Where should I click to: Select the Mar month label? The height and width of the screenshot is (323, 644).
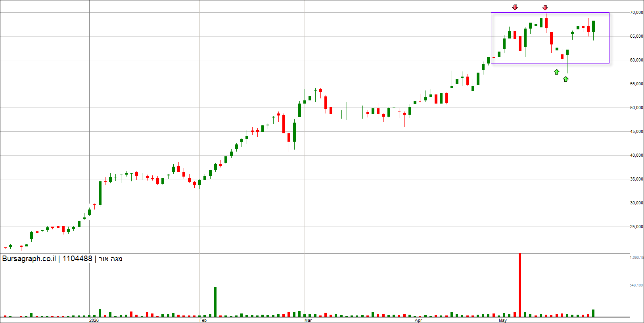click(x=308, y=320)
